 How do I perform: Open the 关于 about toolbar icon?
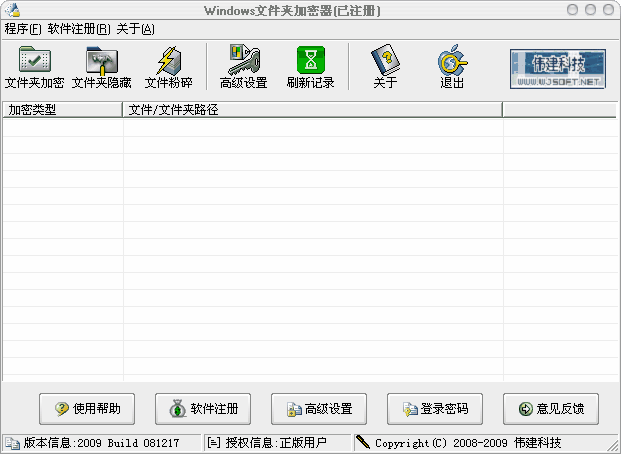pyautogui.click(x=385, y=68)
